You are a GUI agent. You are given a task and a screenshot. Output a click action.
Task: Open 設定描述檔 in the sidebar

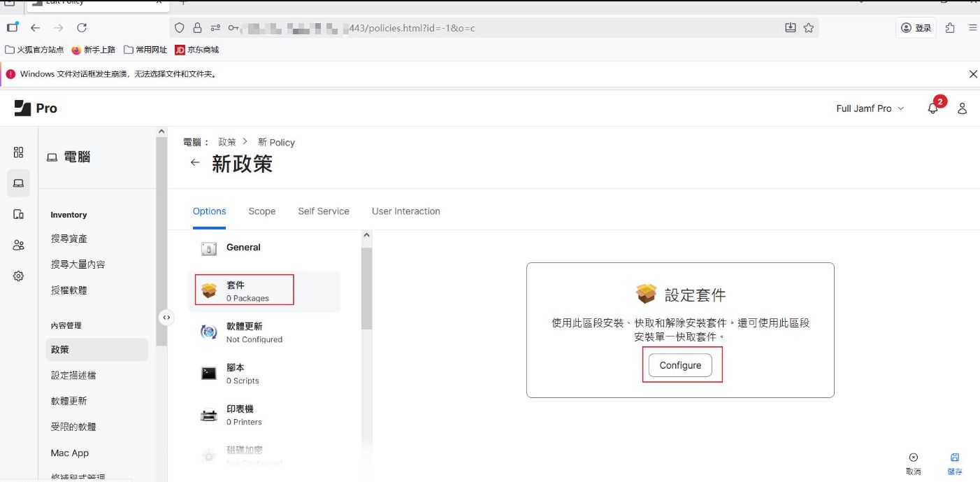tap(73, 376)
